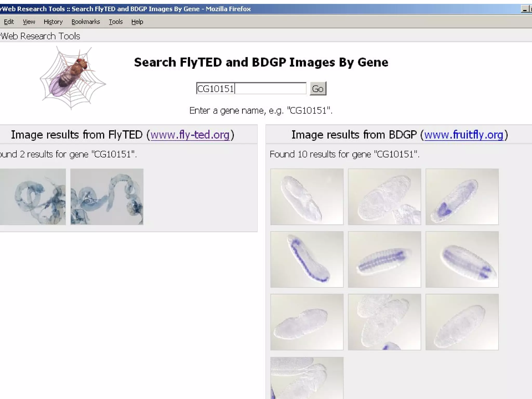Screen dimensions: 532x399
Task: Open the History menu
Action: [53, 22]
